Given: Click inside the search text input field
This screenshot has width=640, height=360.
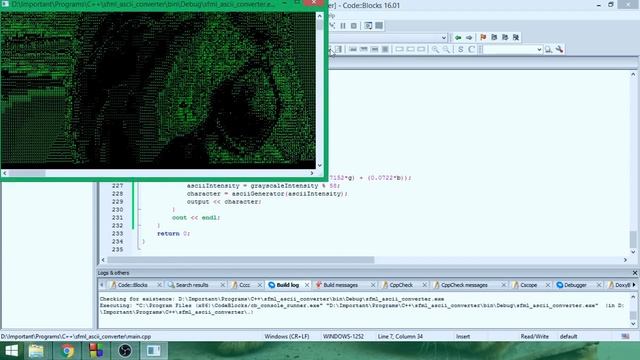Looking at the screenshot, I should (509, 49).
